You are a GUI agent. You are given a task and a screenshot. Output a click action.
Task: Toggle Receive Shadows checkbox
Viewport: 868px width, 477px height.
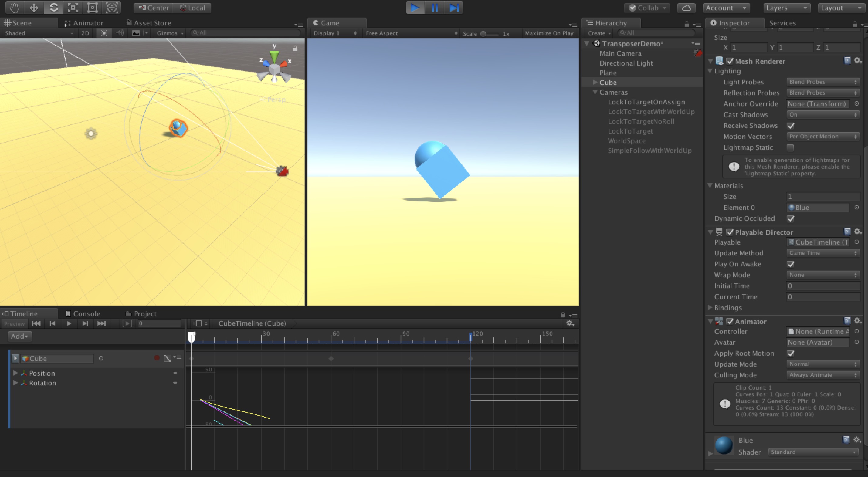click(x=791, y=125)
